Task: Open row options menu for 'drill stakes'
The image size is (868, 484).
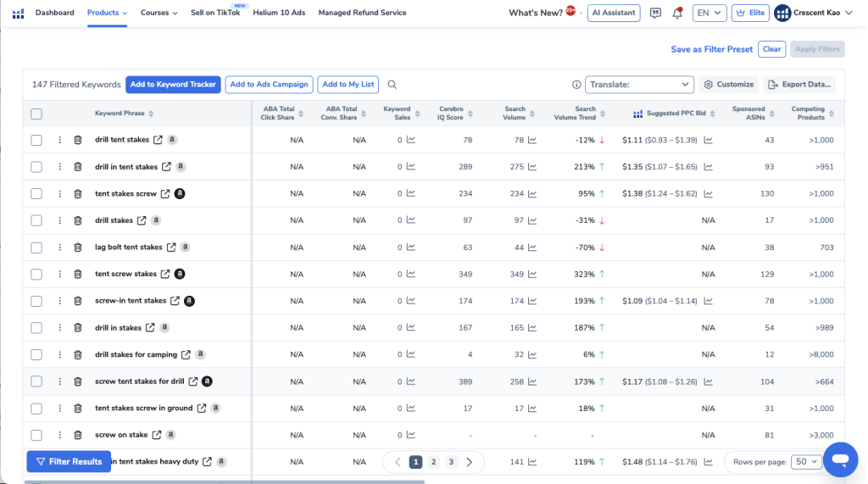Action: [59, 220]
